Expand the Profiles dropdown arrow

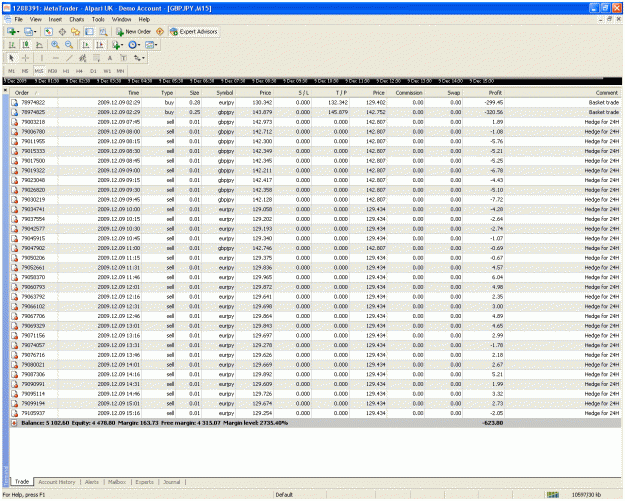pyautogui.click(x=35, y=32)
